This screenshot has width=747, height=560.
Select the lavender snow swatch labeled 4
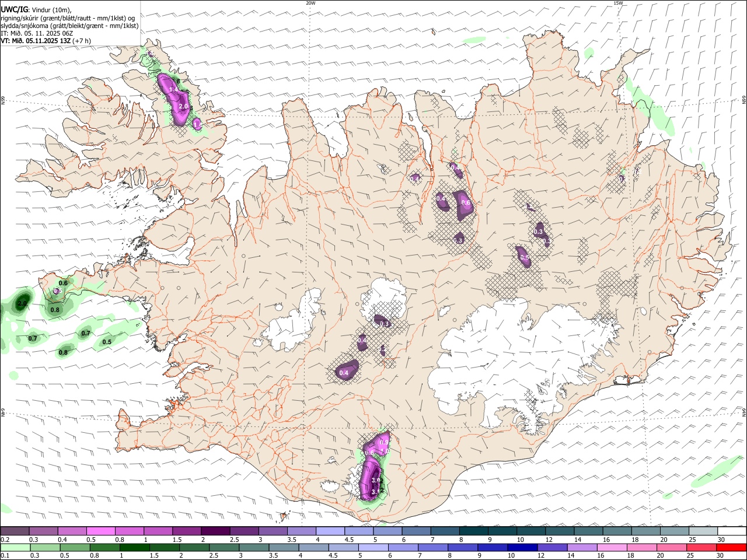pyautogui.click(x=330, y=531)
